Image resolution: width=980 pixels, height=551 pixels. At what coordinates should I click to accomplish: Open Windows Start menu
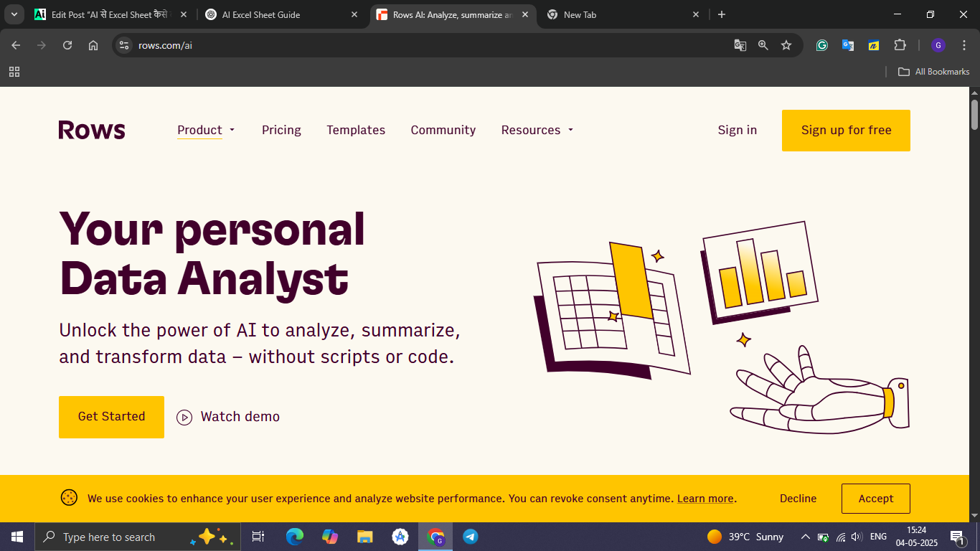click(17, 537)
